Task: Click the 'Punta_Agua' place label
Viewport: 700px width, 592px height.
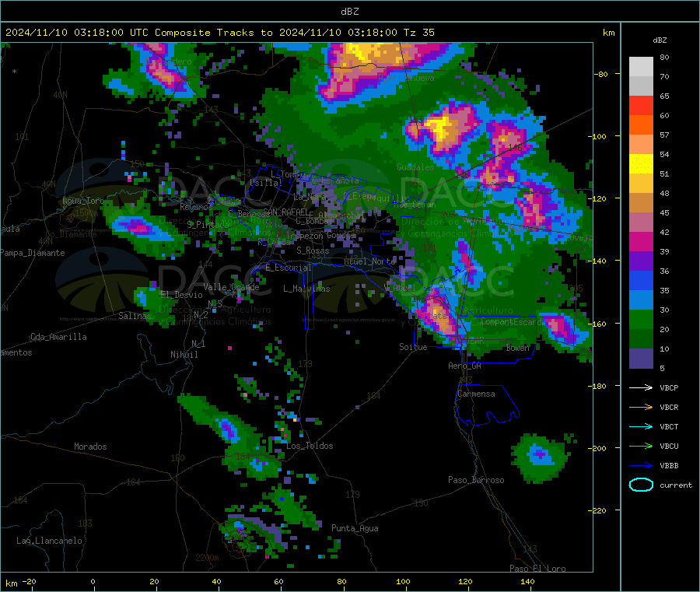Action: [355, 528]
